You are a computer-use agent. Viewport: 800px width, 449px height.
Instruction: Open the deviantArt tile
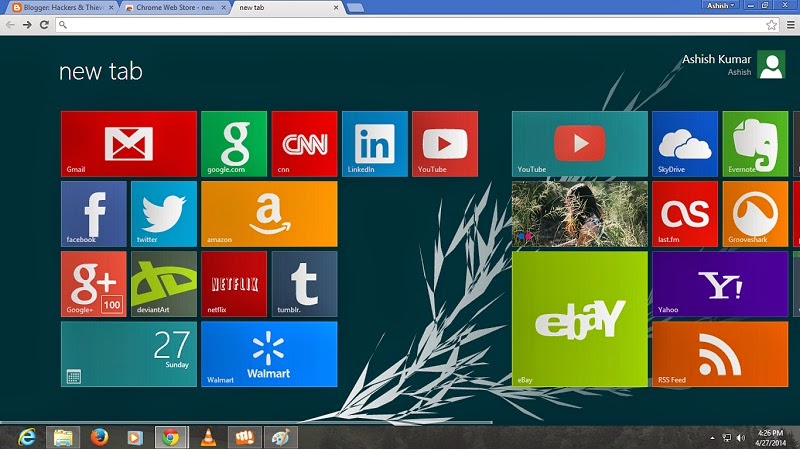pyautogui.click(x=164, y=284)
